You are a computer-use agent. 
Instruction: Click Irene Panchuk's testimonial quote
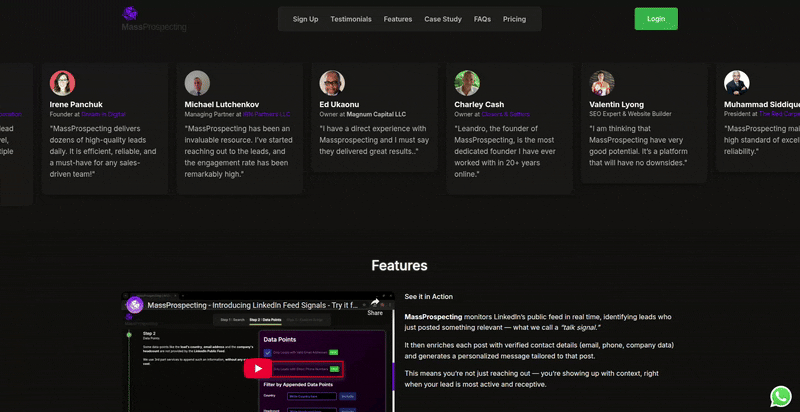point(103,151)
